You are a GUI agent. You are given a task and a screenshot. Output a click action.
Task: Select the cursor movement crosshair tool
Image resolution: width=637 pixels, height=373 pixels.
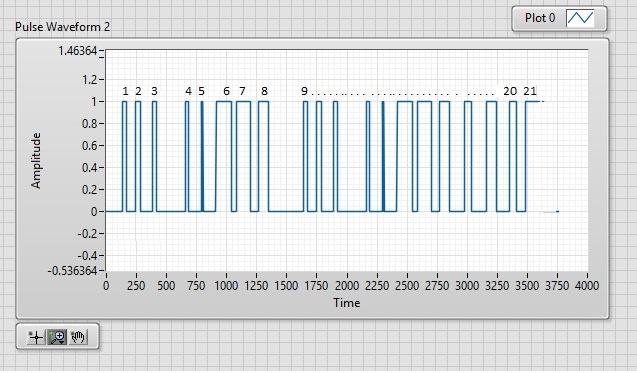click(x=36, y=337)
